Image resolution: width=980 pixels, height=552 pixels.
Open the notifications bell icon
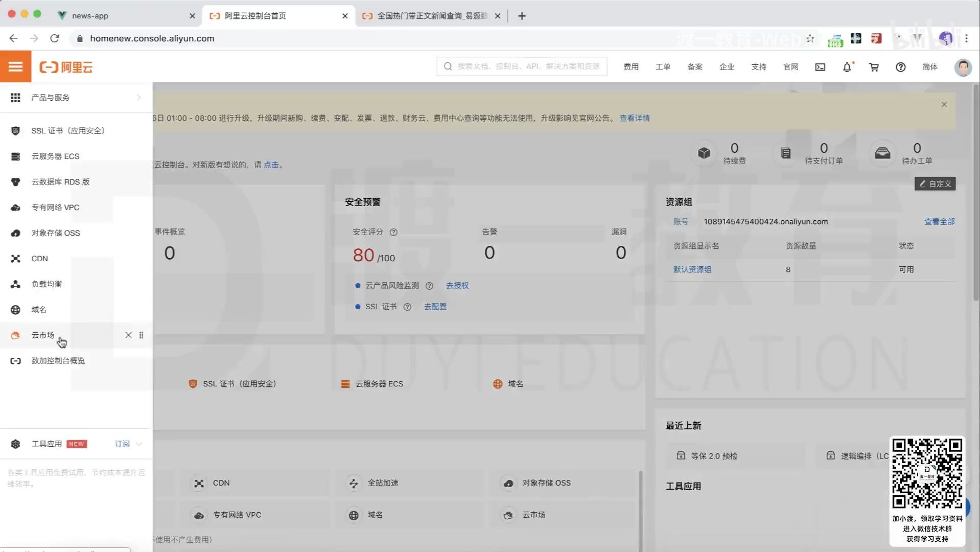tap(847, 67)
